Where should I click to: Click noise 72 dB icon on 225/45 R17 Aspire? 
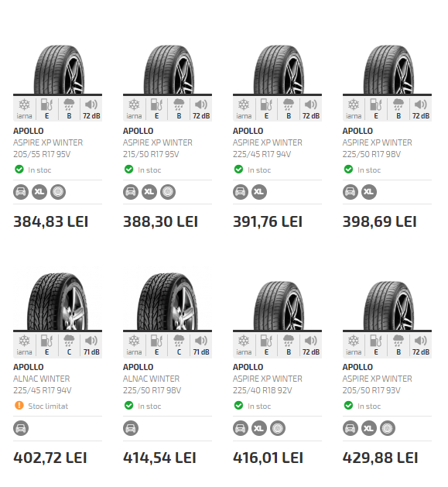click(311, 108)
